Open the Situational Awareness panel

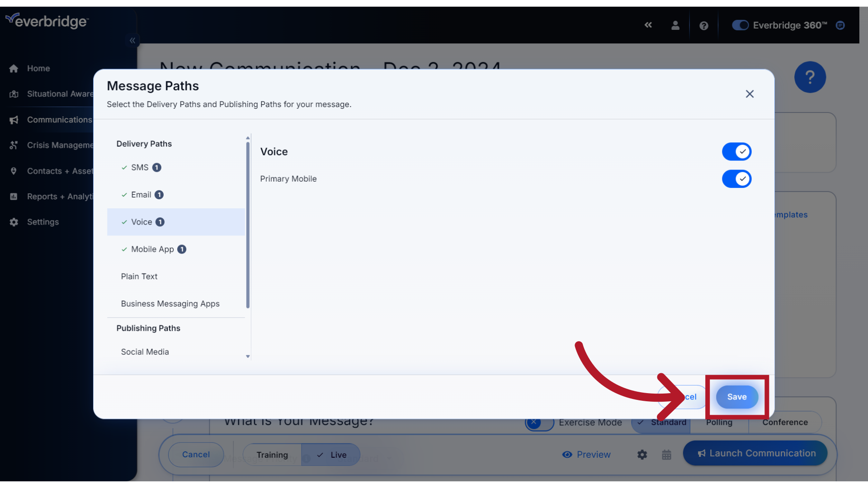60,94
